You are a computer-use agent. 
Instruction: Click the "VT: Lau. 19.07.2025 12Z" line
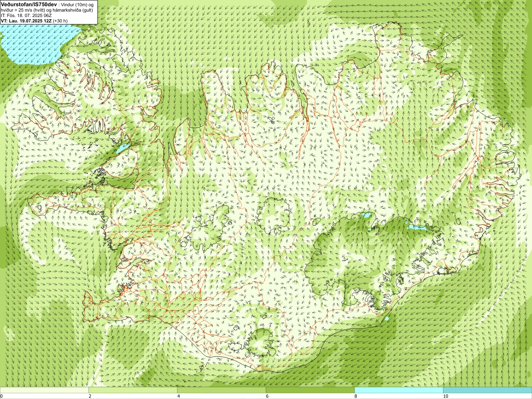point(26,21)
